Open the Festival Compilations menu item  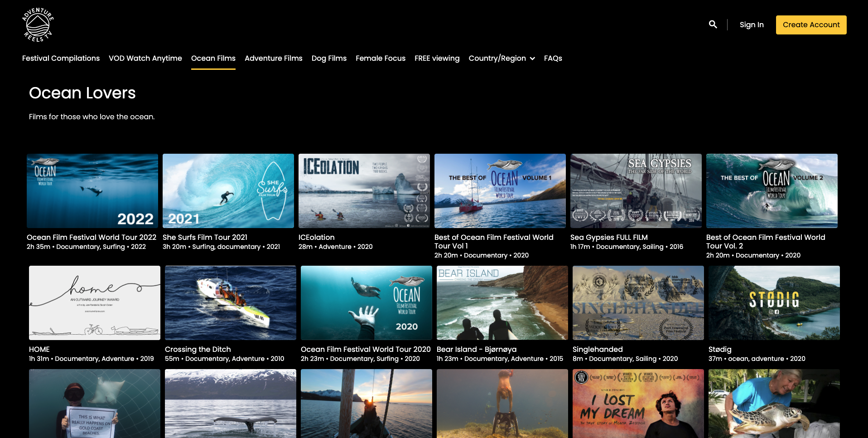coord(61,58)
